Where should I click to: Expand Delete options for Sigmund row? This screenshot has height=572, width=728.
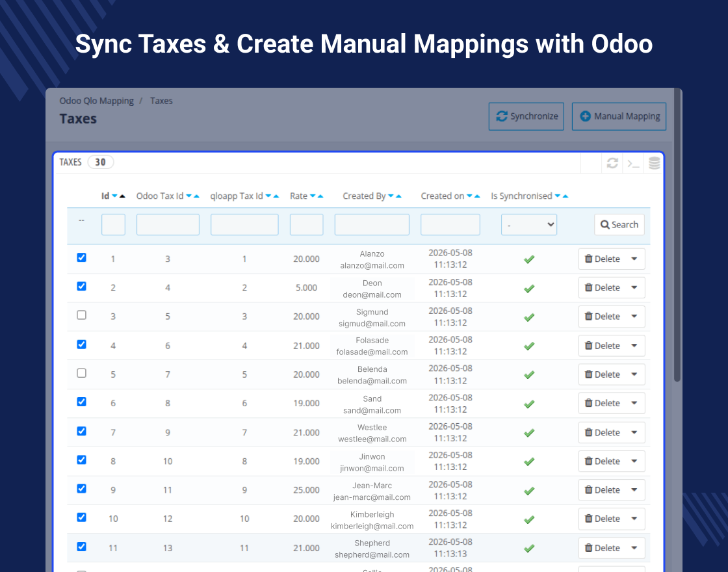click(x=634, y=316)
